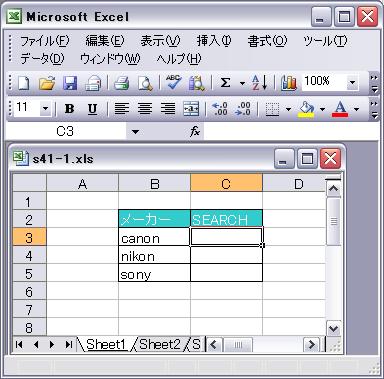Open the ウィンドウ(W) menu
384x379 pixels.
(x=110, y=59)
